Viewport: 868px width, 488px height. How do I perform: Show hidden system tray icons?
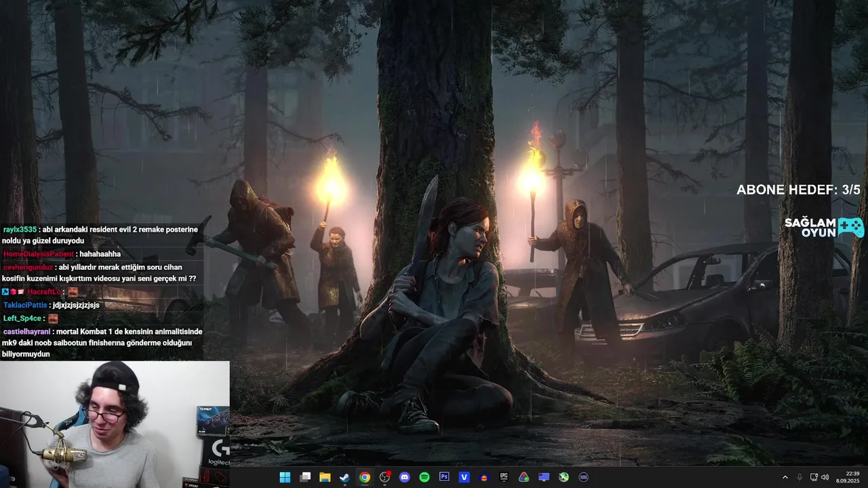point(785,477)
